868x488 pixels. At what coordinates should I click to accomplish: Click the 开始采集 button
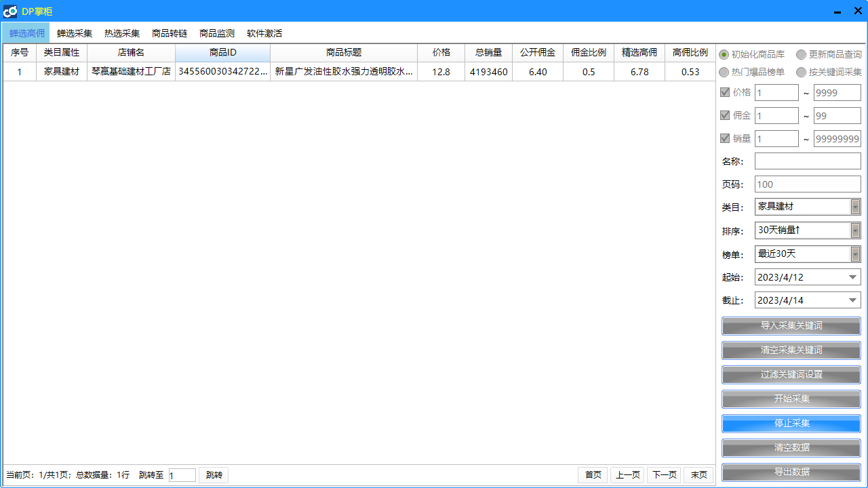(x=791, y=399)
